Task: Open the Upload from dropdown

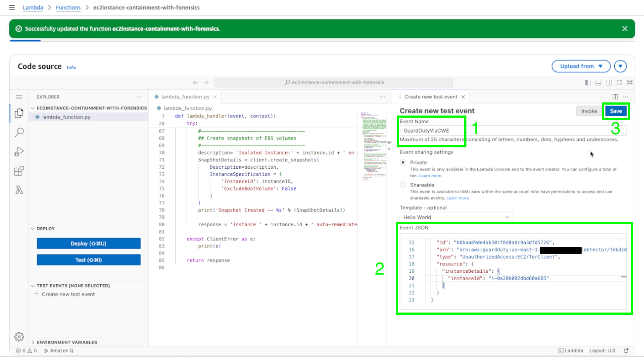Action: click(x=581, y=66)
